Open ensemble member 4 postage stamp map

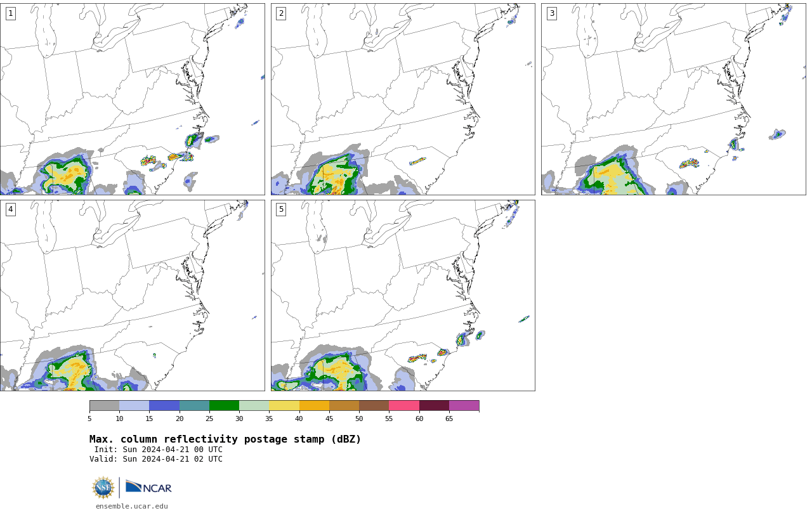(132, 295)
